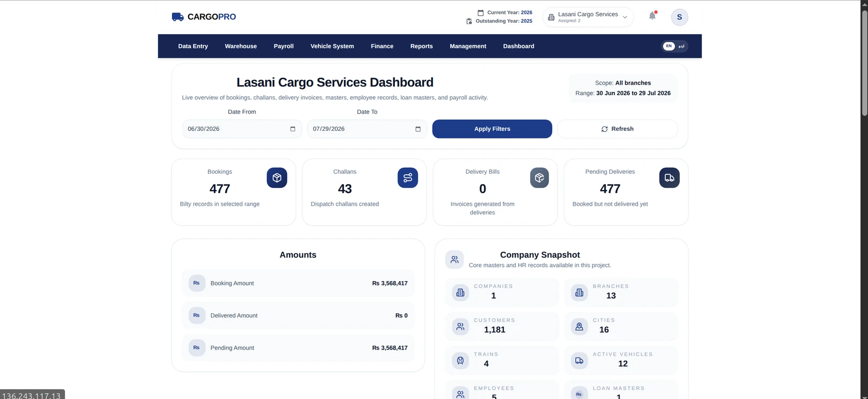Click the Challans count "43"
Image resolution: width=868 pixels, height=399 pixels.
coord(345,189)
